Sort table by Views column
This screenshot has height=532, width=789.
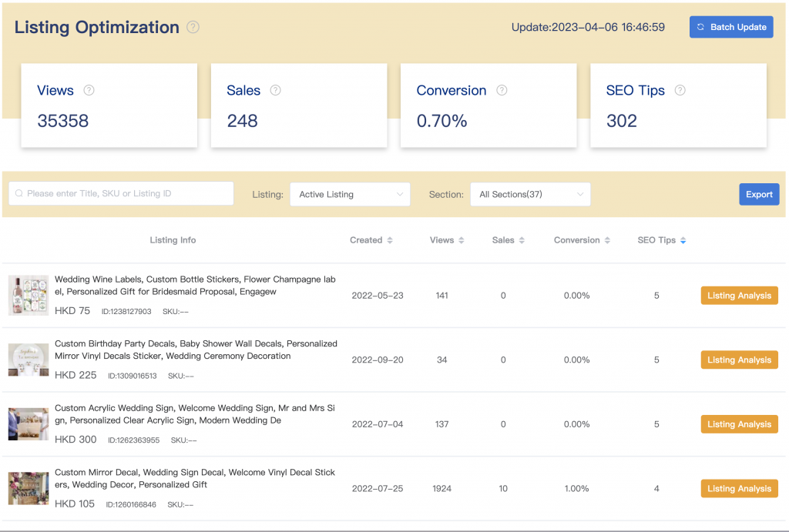[447, 240]
